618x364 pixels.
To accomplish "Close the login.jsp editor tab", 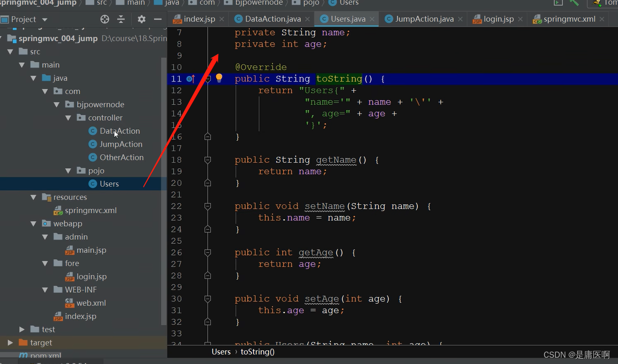I will click(520, 19).
